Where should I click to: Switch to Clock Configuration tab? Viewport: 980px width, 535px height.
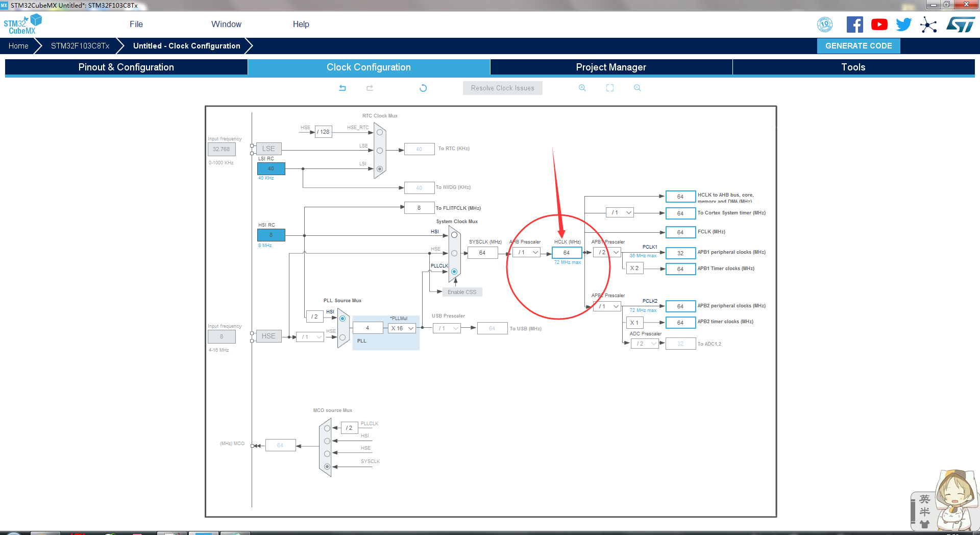[x=369, y=67]
